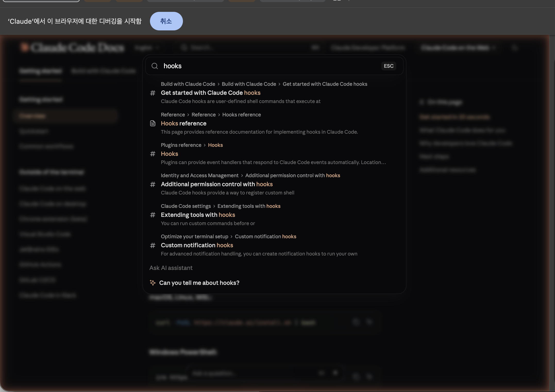The height and width of the screenshot is (392, 555).
Task: Click the description starting "For advanced notification handling"
Action: click(259, 254)
